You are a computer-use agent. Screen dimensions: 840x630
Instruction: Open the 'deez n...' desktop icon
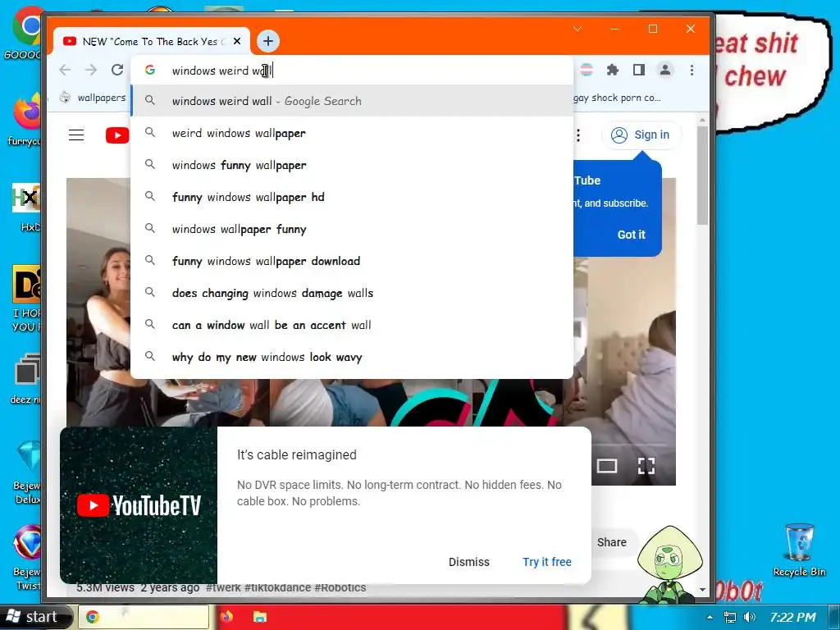pos(27,378)
